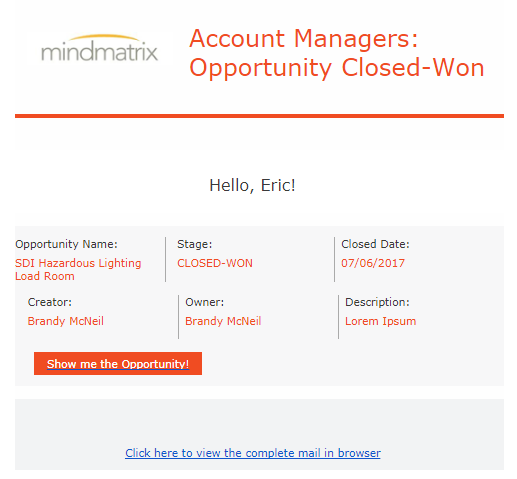Click the Opportunity Name label
Viewport: 517px width, 479px height.
click(x=66, y=244)
